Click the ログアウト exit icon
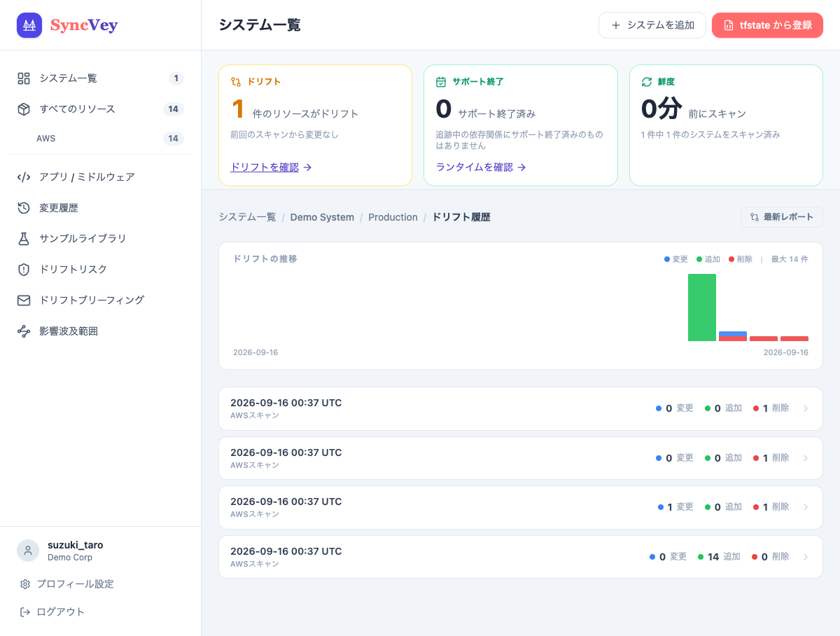 [25, 612]
